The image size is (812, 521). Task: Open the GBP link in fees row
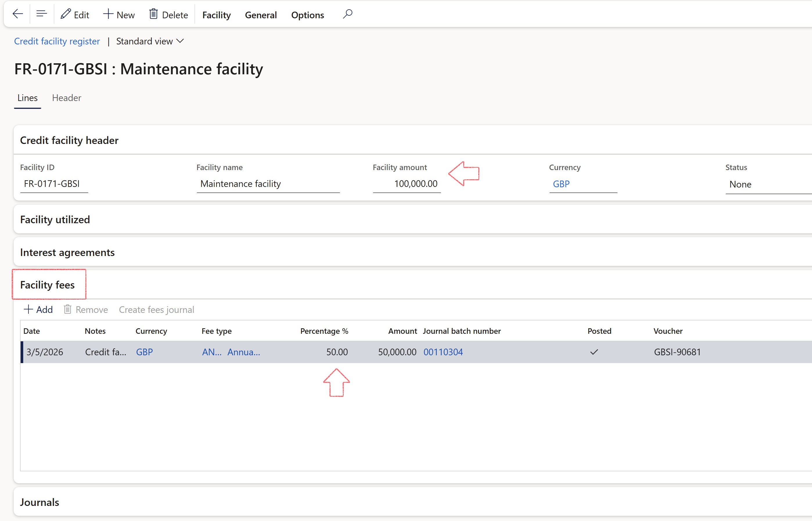[x=145, y=352]
